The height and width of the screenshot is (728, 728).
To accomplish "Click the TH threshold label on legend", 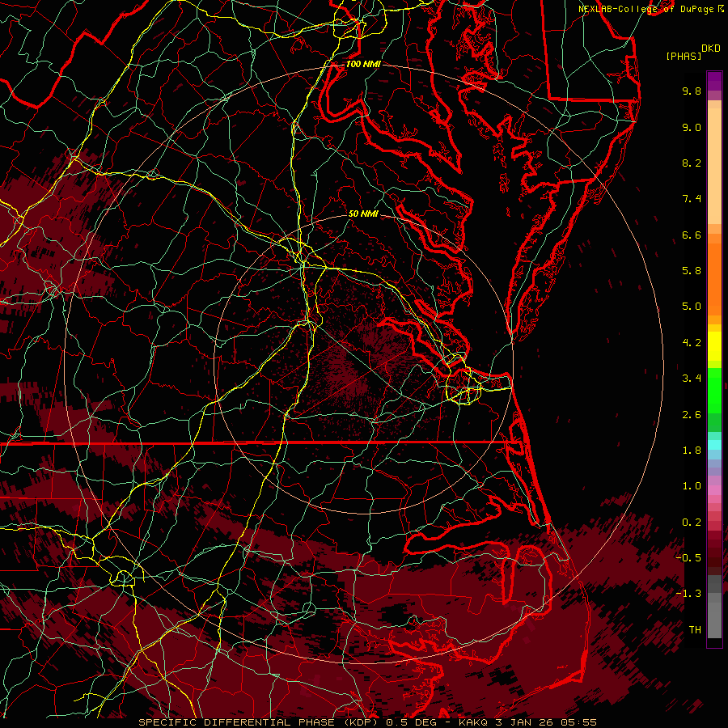I will coord(695,630).
